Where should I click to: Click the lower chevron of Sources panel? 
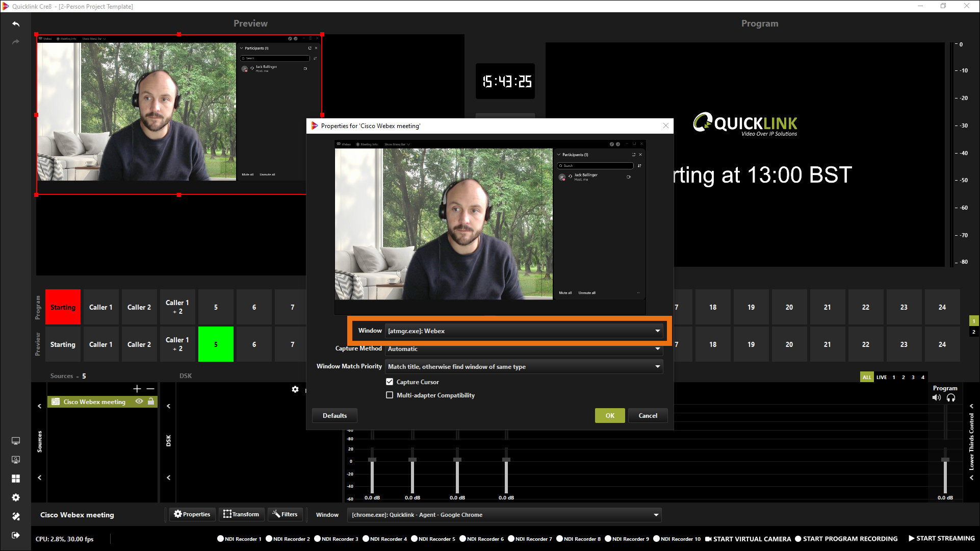pos(39,478)
